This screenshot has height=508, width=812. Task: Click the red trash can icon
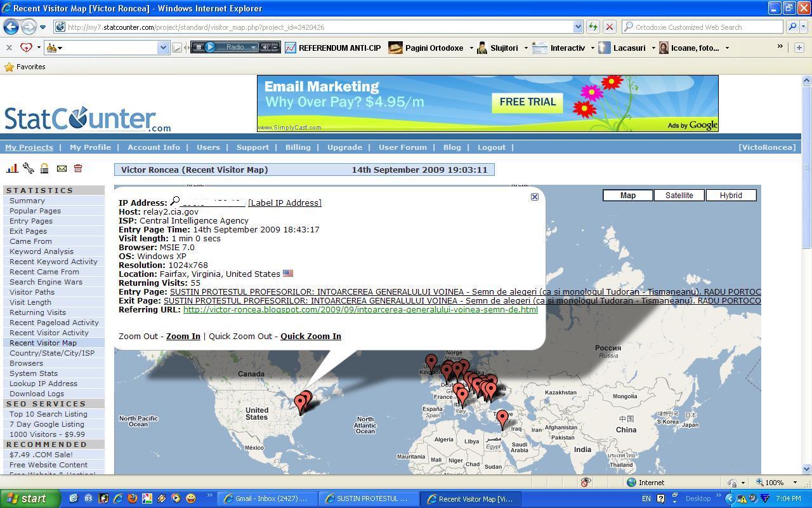(x=78, y=168)
